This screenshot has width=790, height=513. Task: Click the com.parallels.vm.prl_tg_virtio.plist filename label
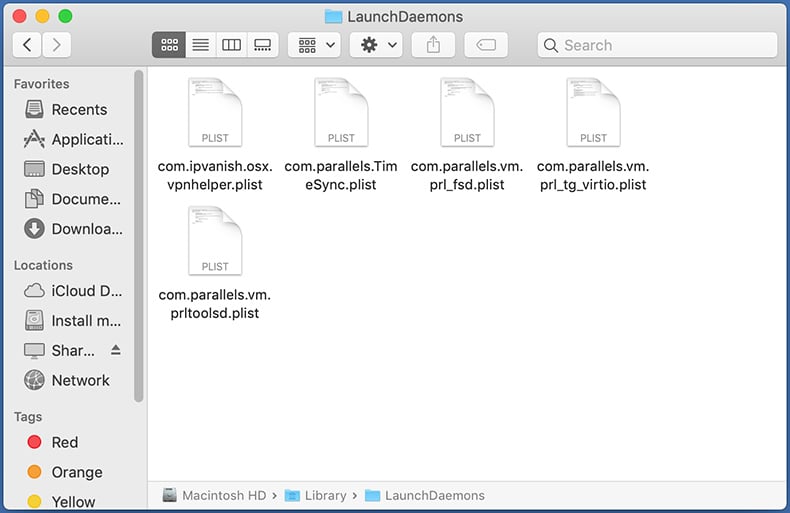(x=593, y=175)
